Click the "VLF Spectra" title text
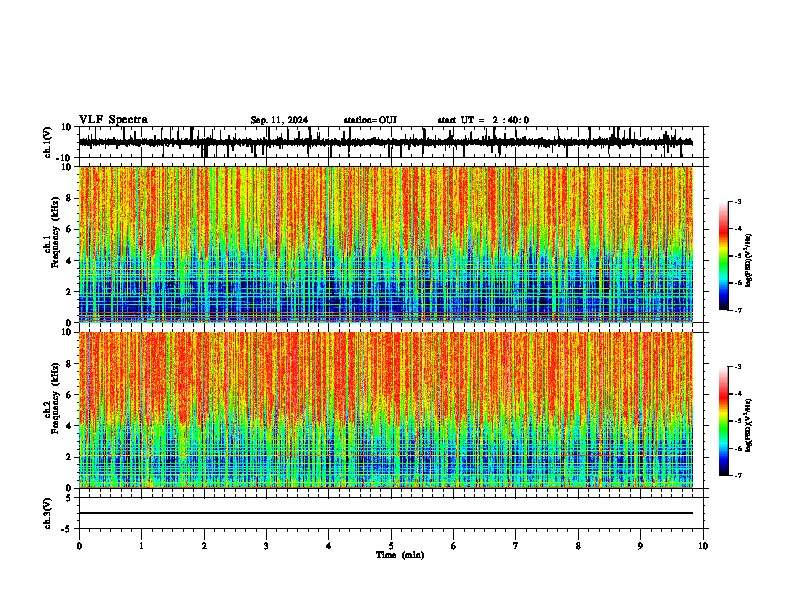792x612 pixels. [113, 120]
